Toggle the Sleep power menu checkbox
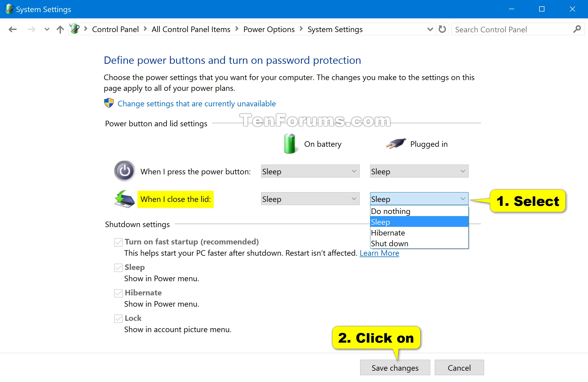The height and width of the screenshot is (382, 588). (x=118, y=267)
